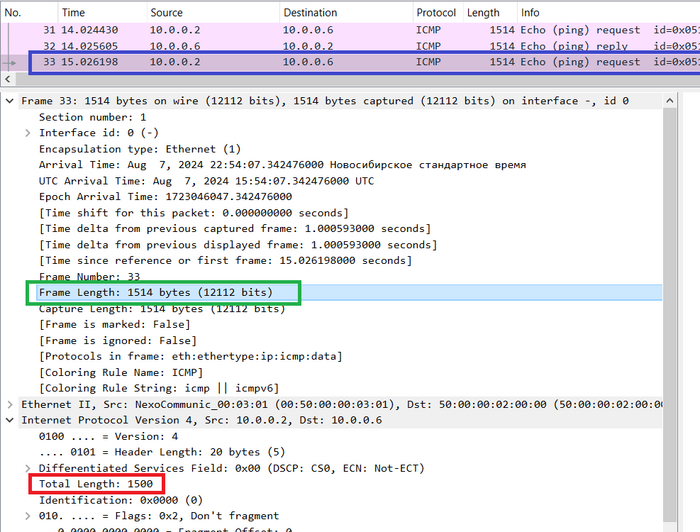Select Frame is ignored: False row
The height and width of the screenshot is (532, 700).
tap(117, 341)
